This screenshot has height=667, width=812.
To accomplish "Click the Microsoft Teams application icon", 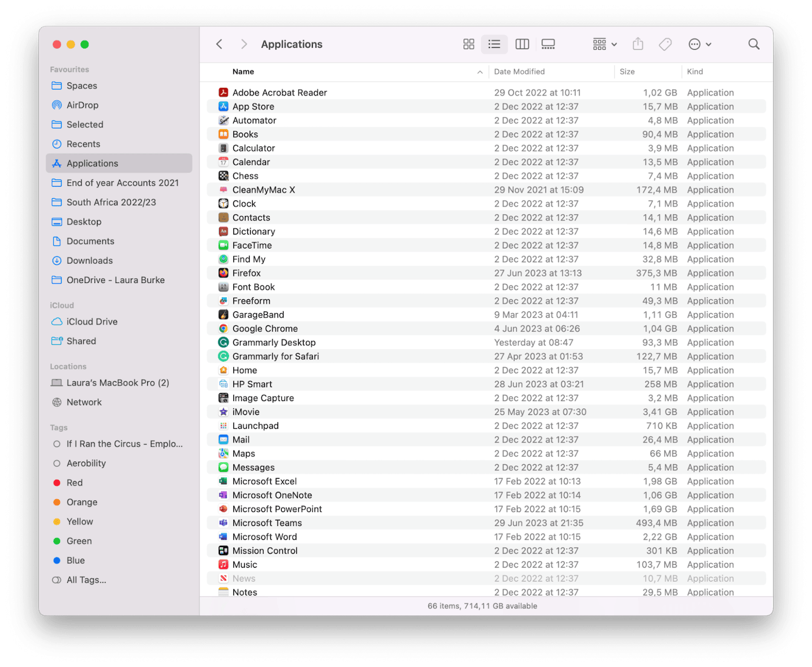I will [223, 522].
